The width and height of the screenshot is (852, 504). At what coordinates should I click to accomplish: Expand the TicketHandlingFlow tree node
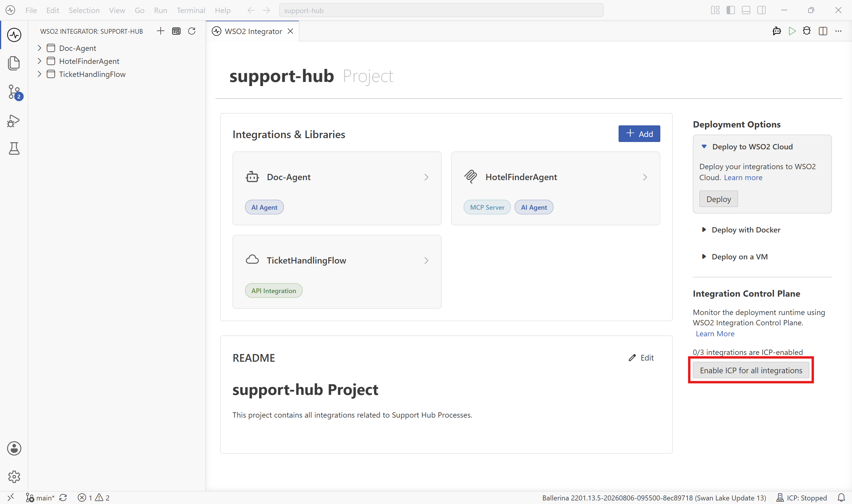point(39,74)
